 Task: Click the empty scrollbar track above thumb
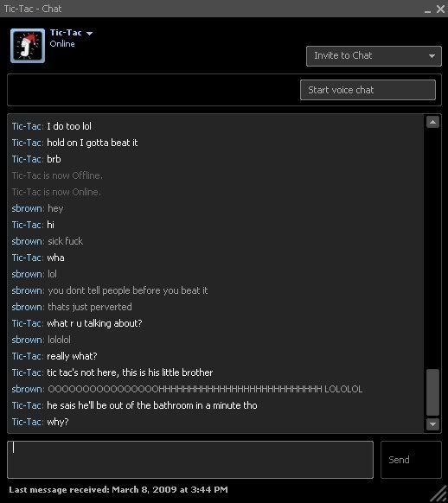[432, 249]
